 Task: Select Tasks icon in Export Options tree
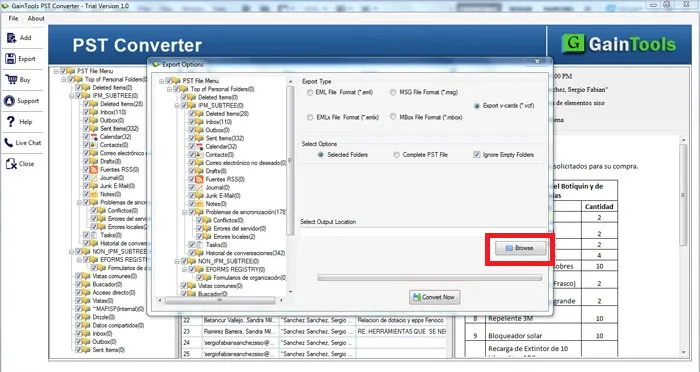pyautogui.click(x=200, y=245)
